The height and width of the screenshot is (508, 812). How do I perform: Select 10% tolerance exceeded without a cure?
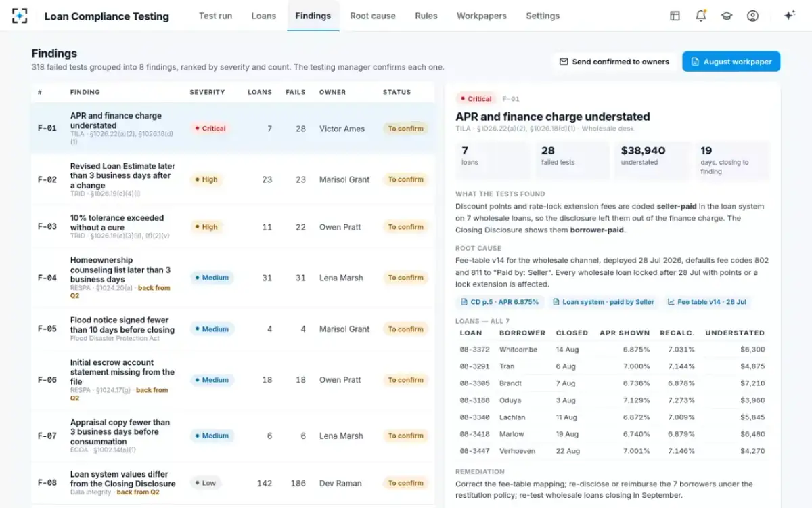[233, 227]
